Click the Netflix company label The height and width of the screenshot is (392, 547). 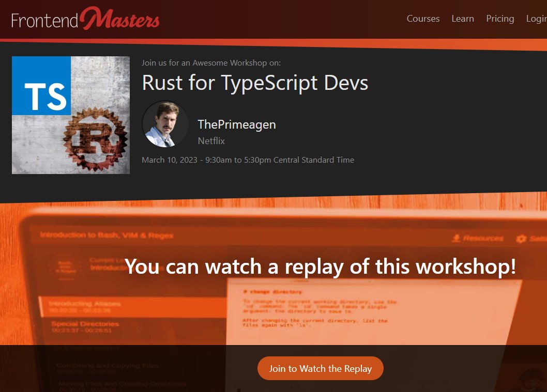(x=211, y=140)
